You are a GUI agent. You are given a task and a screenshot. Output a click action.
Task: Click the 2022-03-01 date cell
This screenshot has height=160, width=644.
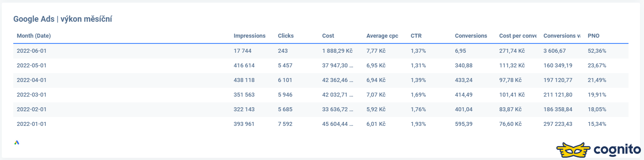[31, 95]
